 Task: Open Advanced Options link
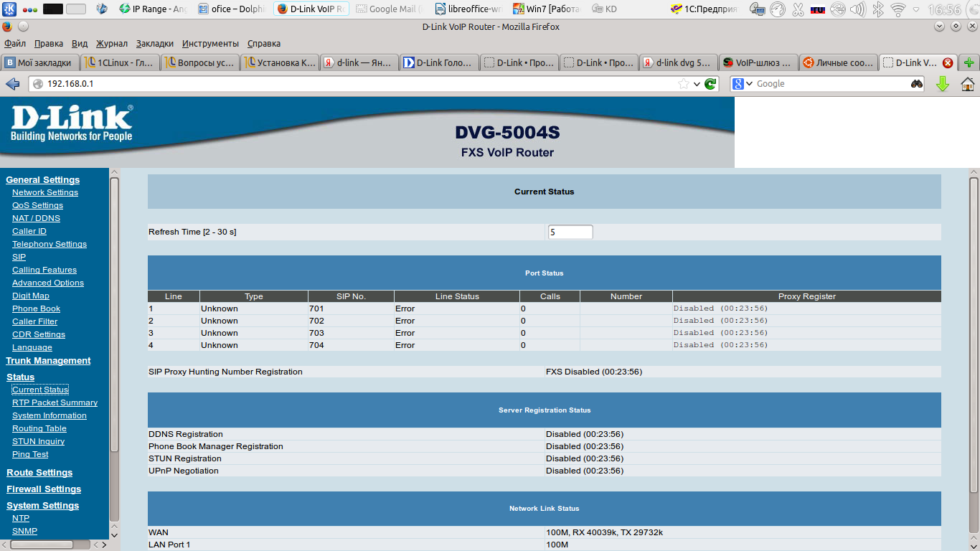point(48,283)
